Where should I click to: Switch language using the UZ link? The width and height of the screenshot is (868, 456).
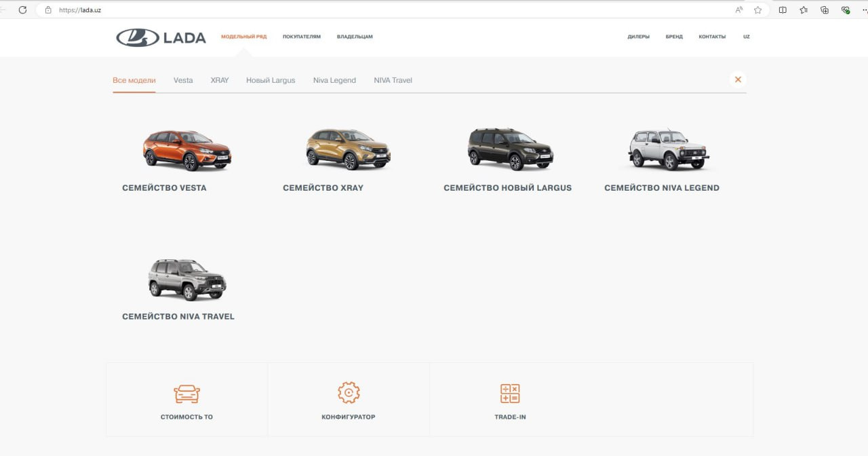pos(747,37)
